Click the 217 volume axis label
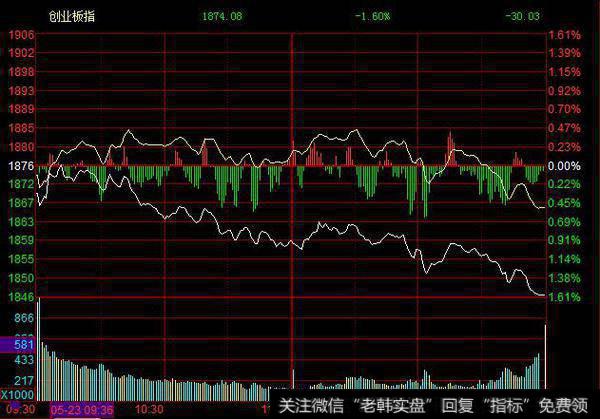The height and width of the screenshot is (419, 600). point(24,381)
